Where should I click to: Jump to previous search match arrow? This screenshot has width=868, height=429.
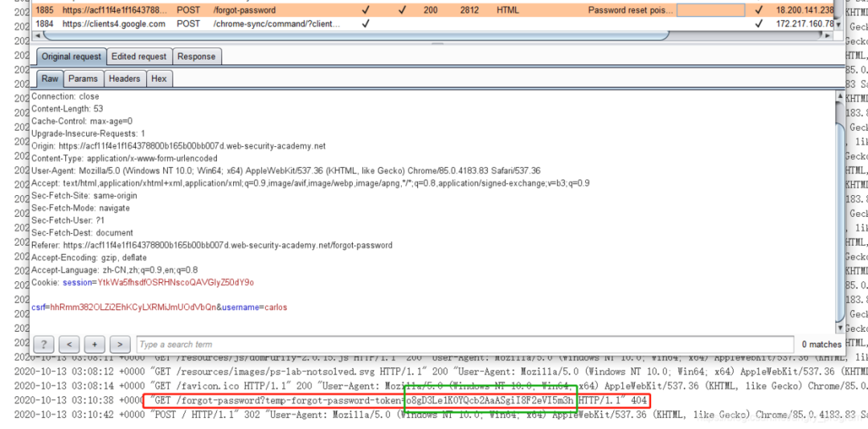pyautogui.click(x=69, y=345)
